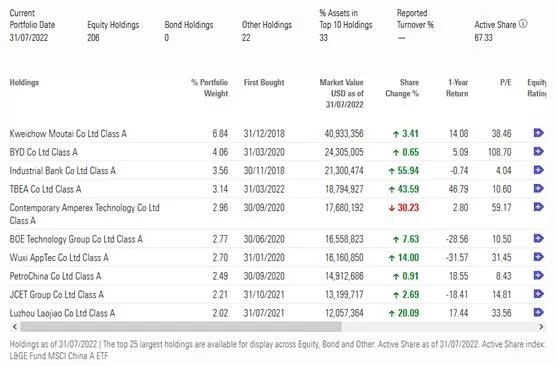Click the horizontal scrollbar thumb
The image size is (558, 366).
pyautogui.click(x=181, y=326)
